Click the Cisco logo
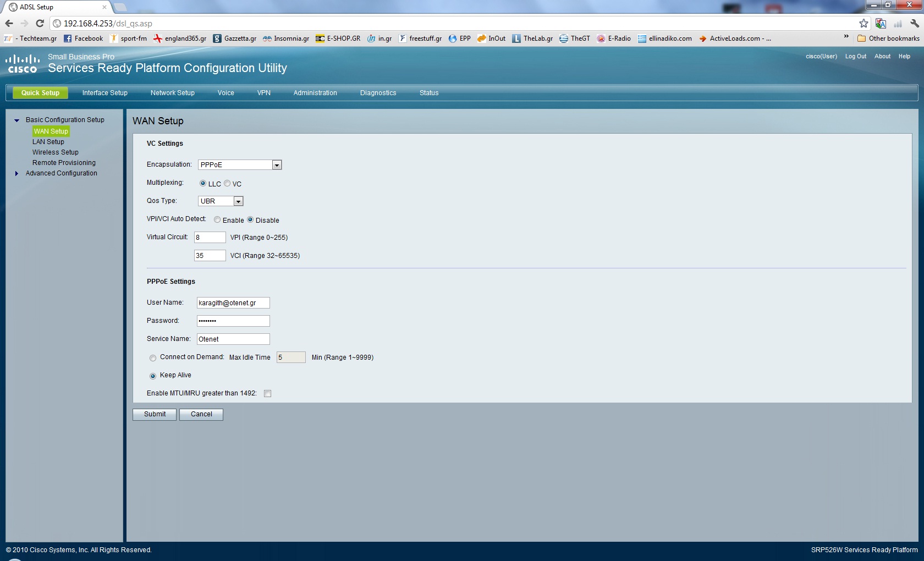The height and width of the screenshot is (561, 924). (x=23, y=64)
